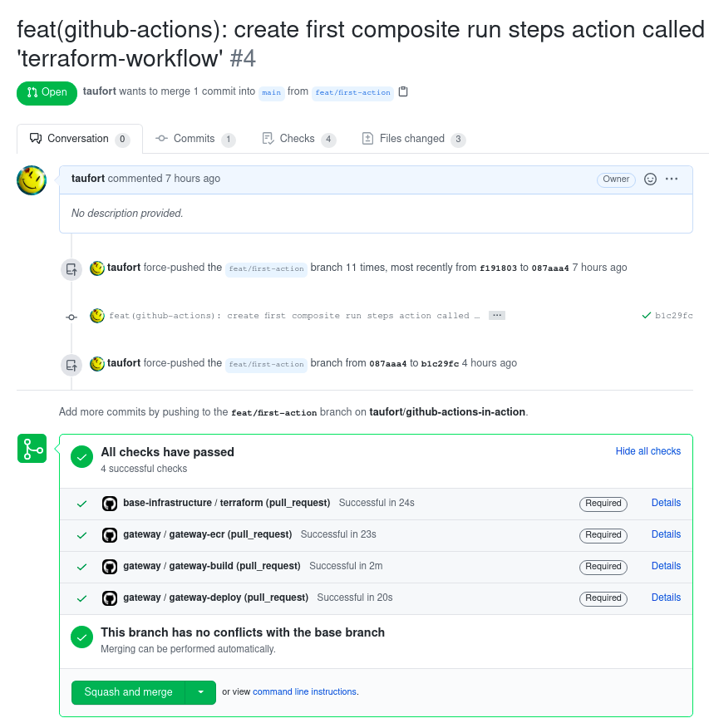
Task: Open the main base branch label
Action: click(271, 92)
